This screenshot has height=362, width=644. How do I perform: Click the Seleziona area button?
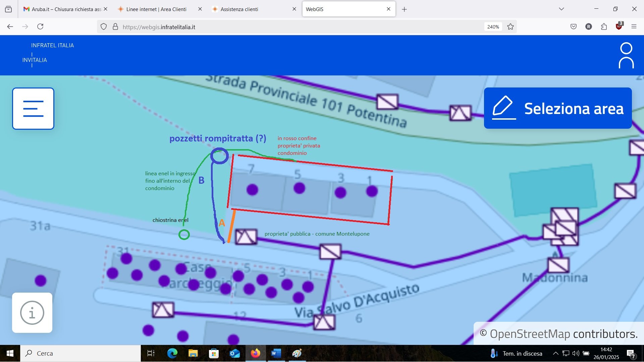coord(557,108)
